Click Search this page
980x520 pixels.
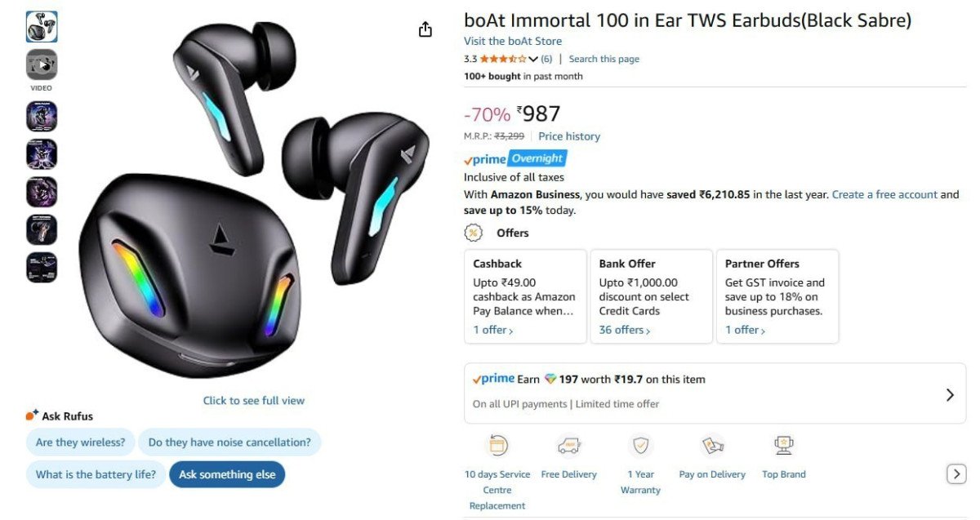pyautogui.click(x=604, y=58)
